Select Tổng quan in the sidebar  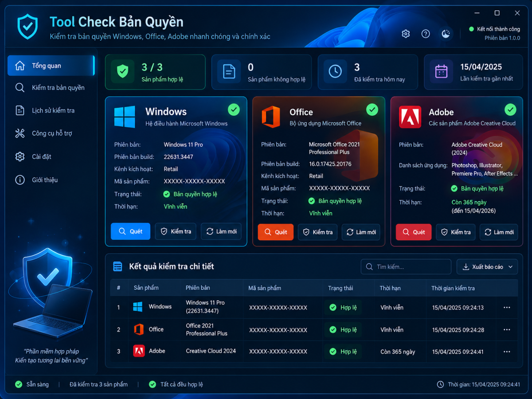(x=51, y=66)
